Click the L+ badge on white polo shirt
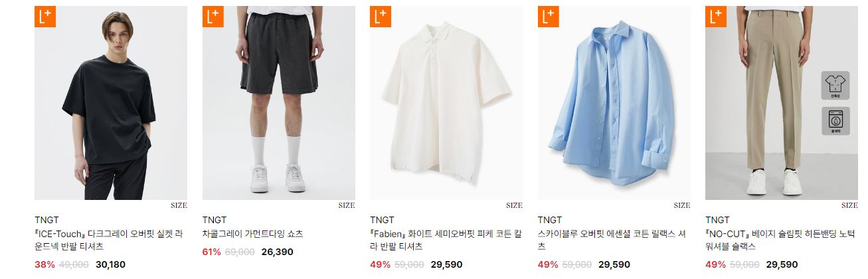Screen dimensions: 868x279 (381, 17)
